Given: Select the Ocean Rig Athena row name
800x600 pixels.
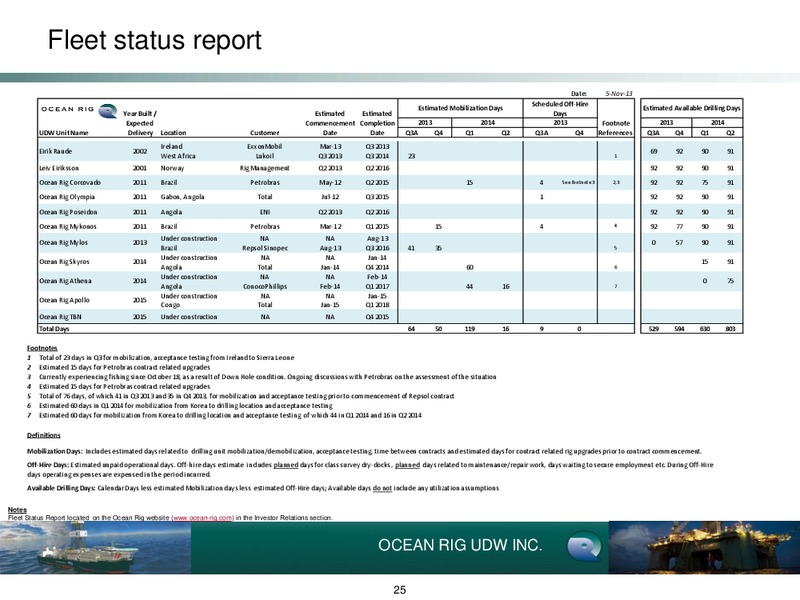Looking at the screenshot, I should [65, 281].
